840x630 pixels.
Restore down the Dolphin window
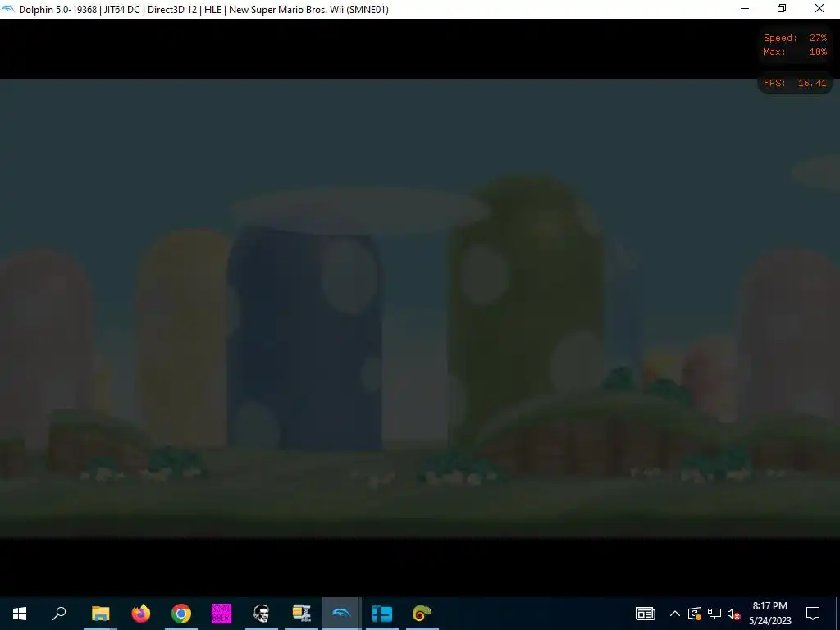[x=782, y=8]
